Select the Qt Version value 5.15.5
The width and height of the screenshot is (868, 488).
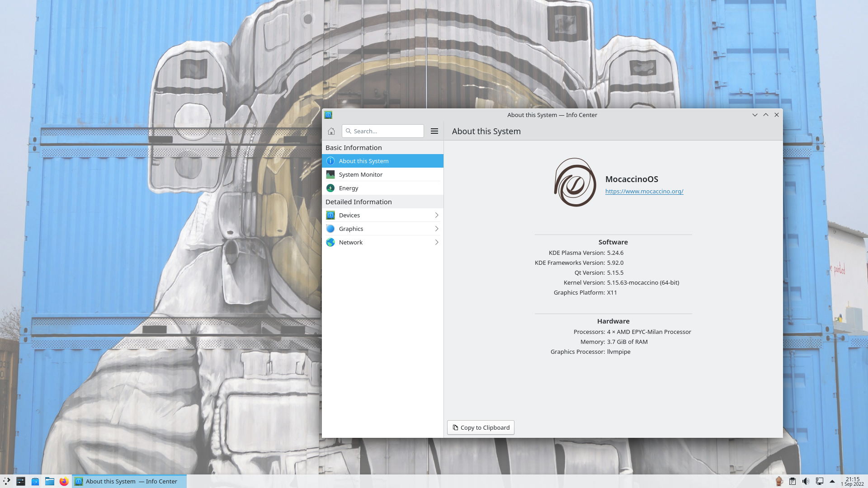click(615, 272)
